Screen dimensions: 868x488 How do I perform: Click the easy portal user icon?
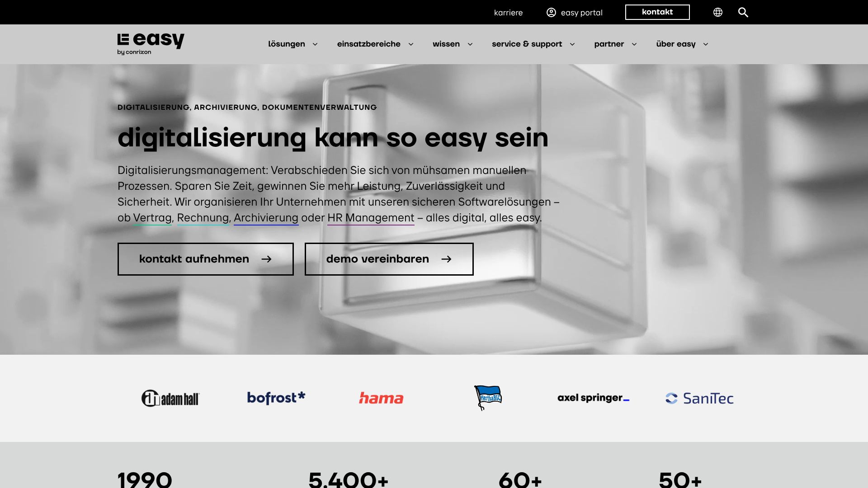tap(551, 12)
